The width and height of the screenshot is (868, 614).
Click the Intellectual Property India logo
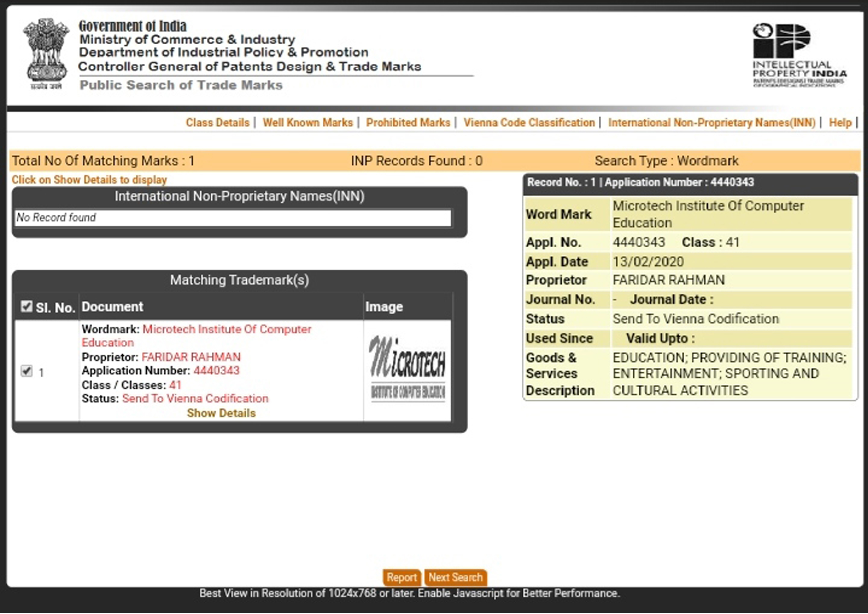pos(799,55)
